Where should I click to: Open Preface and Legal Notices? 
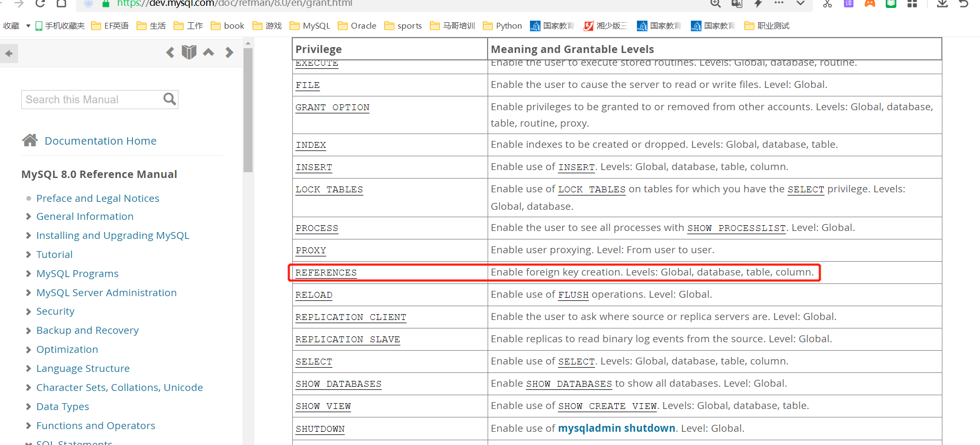[98, 198]
